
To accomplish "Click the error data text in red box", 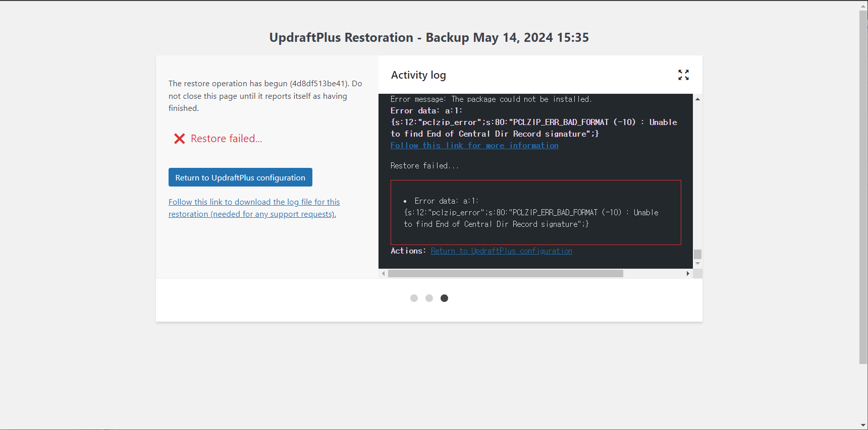I will coord(531,212).
